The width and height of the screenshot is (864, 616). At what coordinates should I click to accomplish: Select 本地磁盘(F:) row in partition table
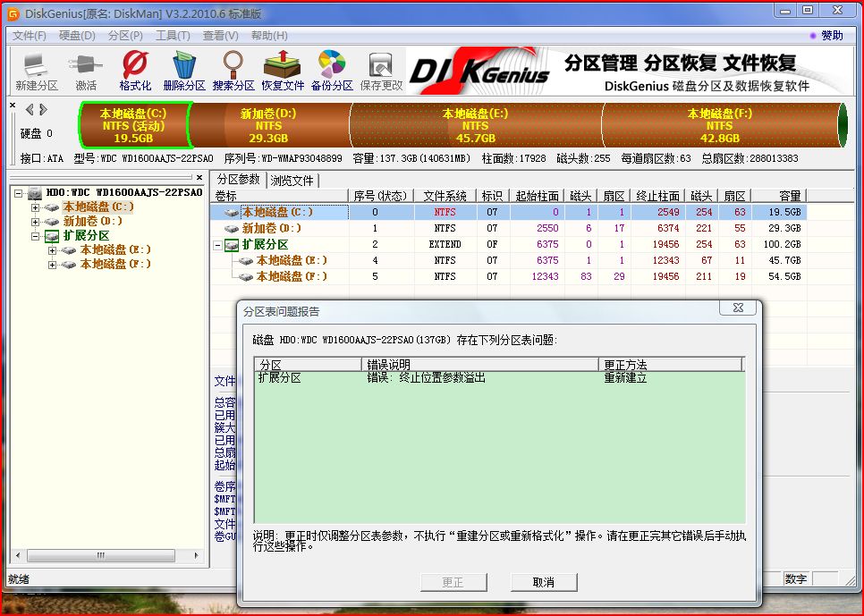coord(509,276)
